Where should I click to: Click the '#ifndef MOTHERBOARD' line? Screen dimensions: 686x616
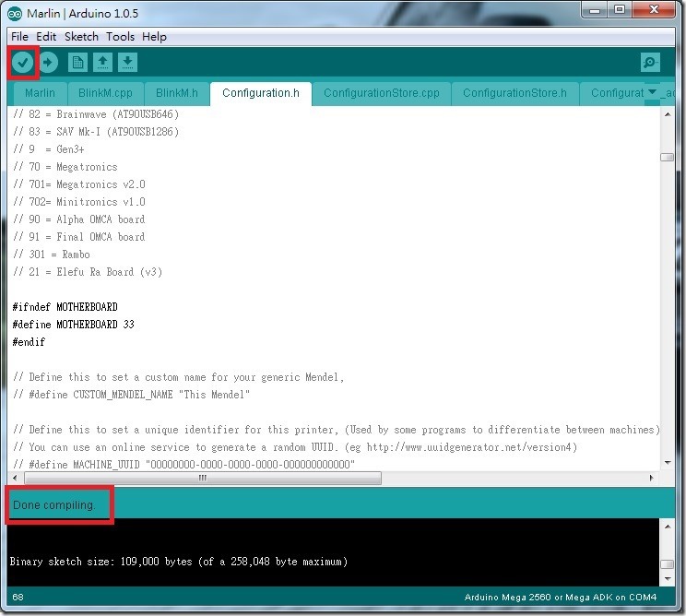(x=65, y=307)
